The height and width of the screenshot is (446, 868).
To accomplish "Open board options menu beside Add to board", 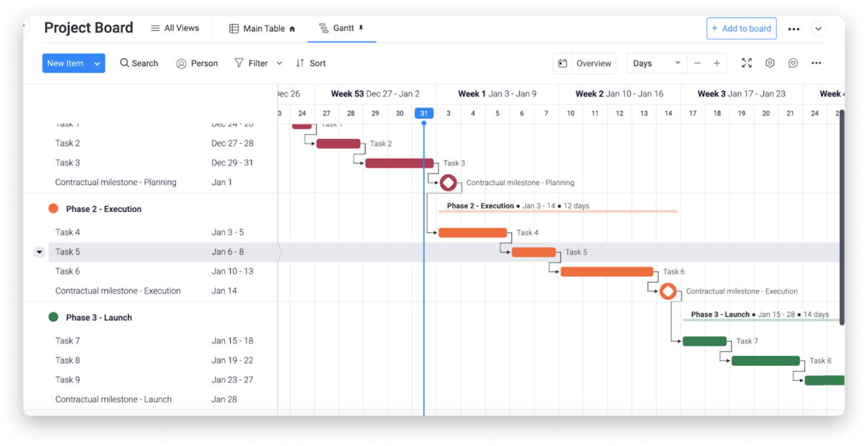I will [793, 29].
